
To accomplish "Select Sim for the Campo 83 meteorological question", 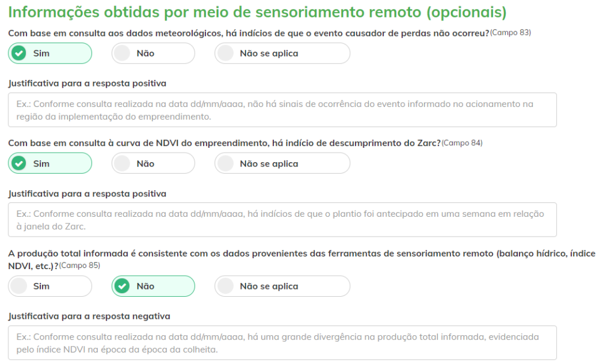I will [x=50, y=53].
